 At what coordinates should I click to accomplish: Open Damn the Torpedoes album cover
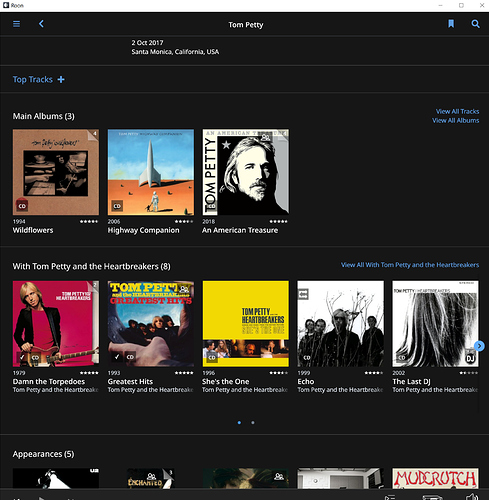56,324
